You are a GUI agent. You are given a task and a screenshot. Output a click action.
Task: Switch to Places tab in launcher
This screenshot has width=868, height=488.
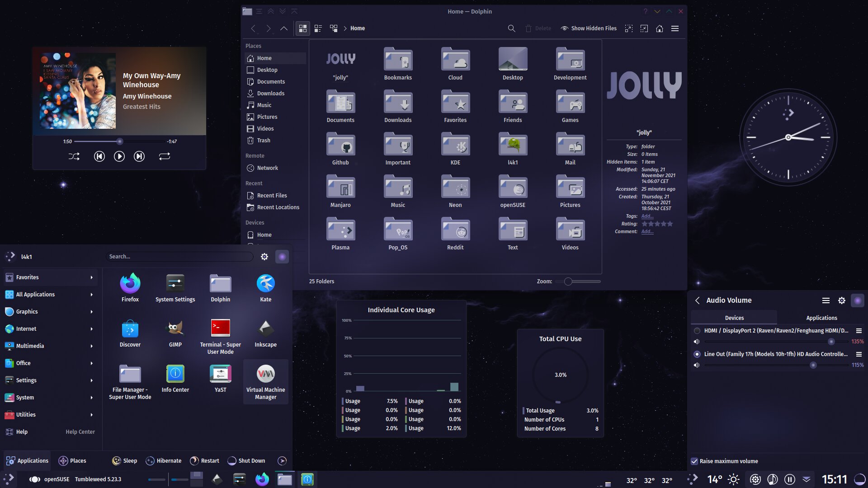pos(72,461)
